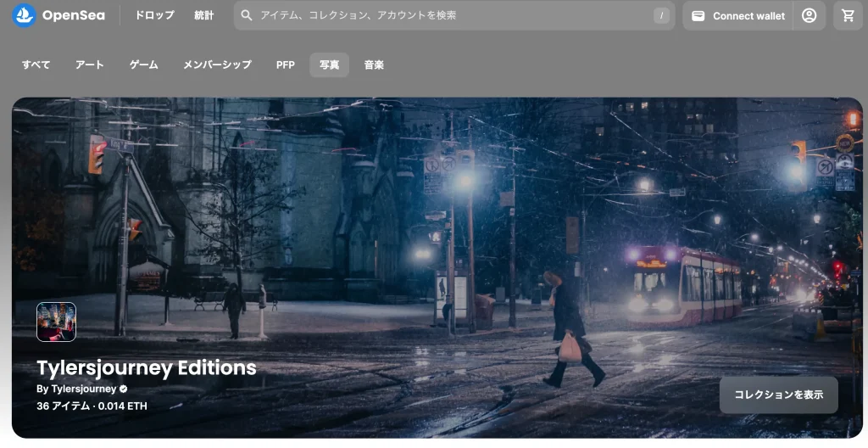Open the account profile icon

coord(809,15)
